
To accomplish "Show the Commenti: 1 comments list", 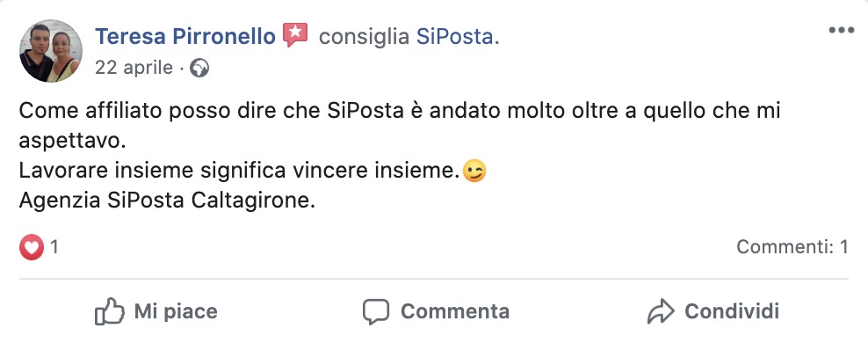I will click(x=792, y=246).
